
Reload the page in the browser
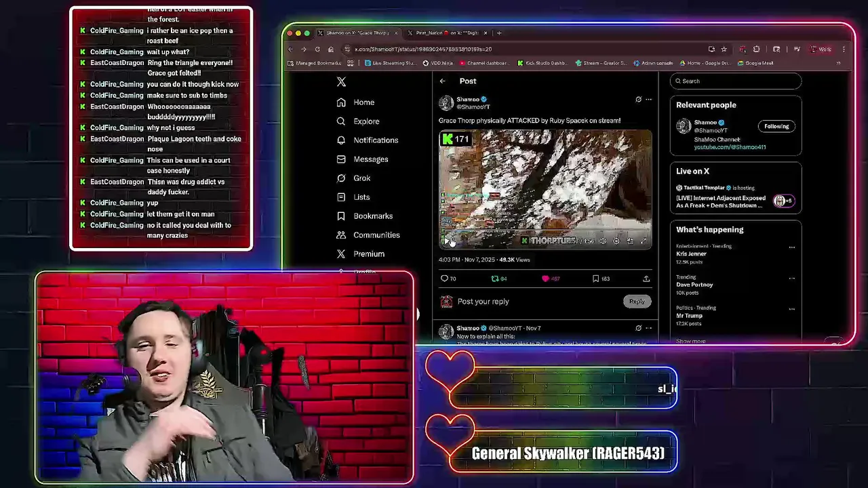click(317, 49)
